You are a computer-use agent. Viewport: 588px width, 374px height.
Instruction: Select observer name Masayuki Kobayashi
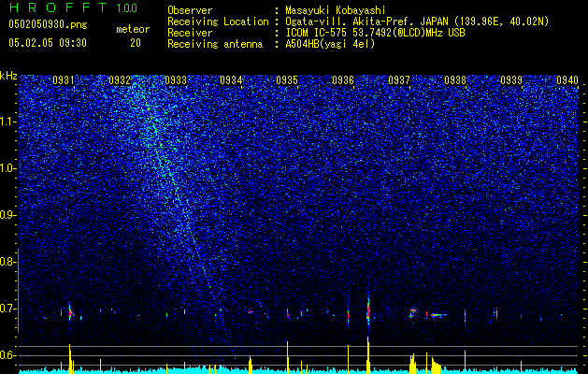point(336,10)
